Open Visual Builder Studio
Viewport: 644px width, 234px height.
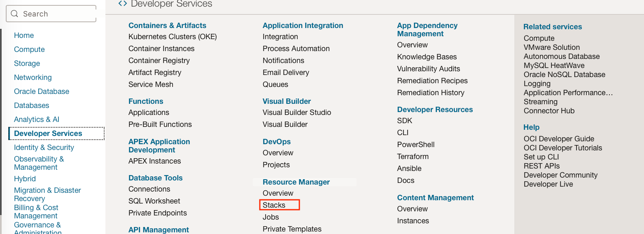[297, 112]
